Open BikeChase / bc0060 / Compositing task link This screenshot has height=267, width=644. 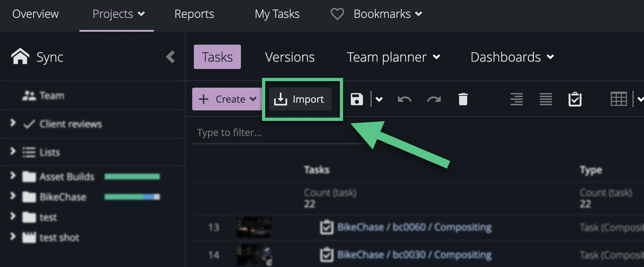pos(414,227)
